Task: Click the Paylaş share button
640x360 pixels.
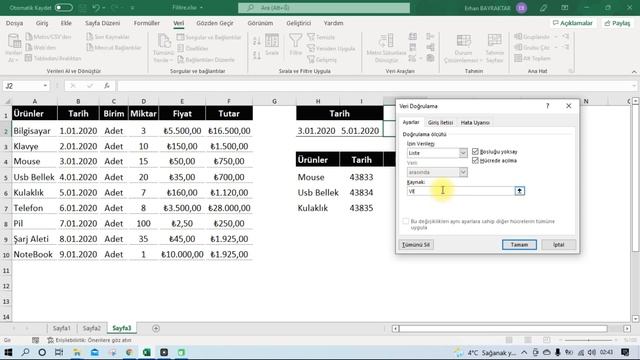Action: coord(618,23)
